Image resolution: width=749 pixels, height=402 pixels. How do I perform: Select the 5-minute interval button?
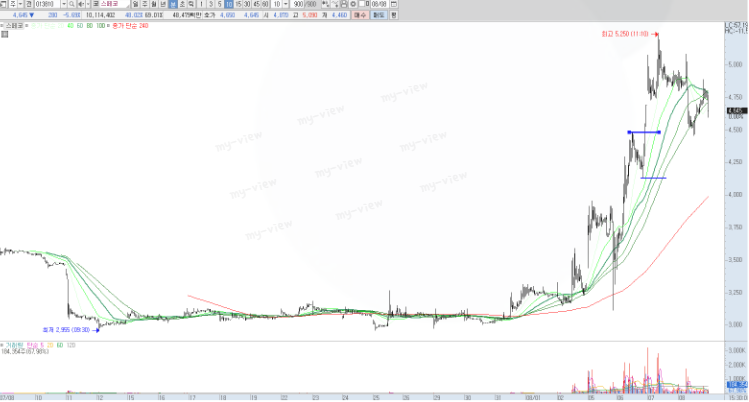click(x=220, y=4)
